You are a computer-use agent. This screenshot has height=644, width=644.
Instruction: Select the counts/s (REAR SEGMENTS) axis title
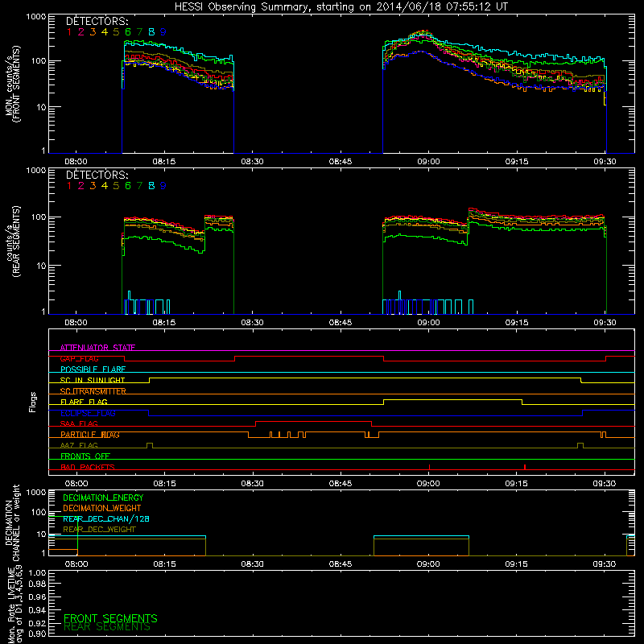point(12,242)
